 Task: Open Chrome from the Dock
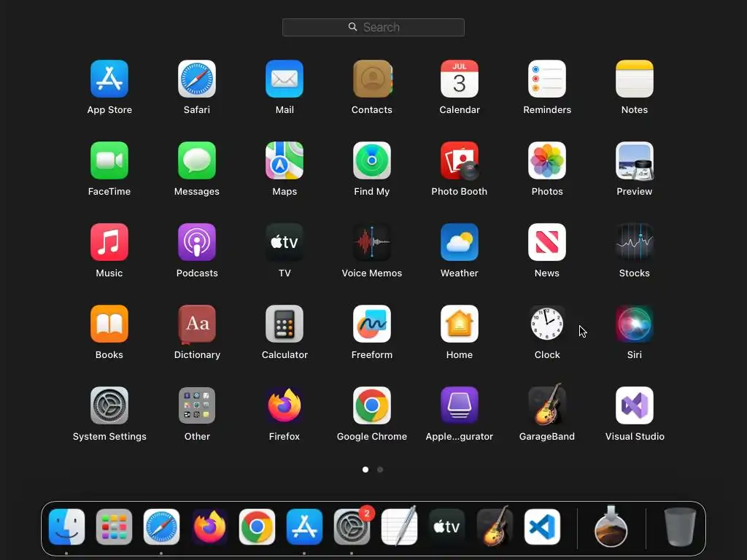257,526
